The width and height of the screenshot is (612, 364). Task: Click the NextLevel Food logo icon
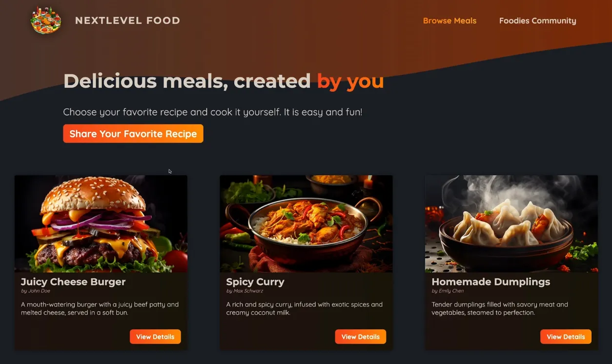pos(46,20)
